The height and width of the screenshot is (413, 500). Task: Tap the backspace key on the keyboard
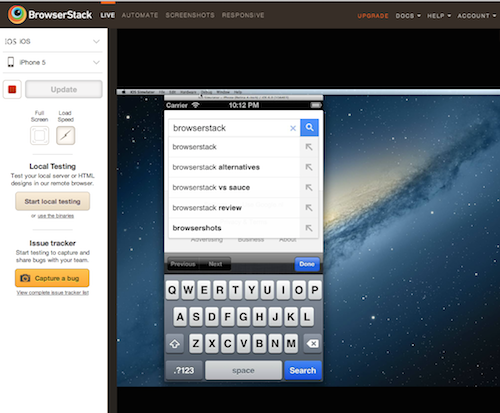tap(312, 343)
